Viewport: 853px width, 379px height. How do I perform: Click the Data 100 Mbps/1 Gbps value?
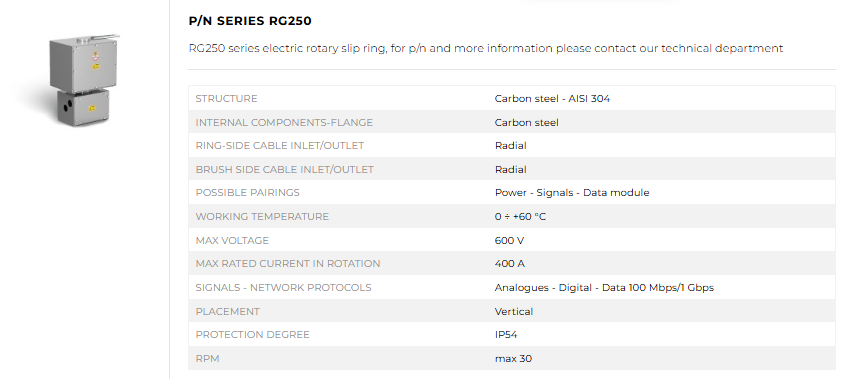(658, 288)
